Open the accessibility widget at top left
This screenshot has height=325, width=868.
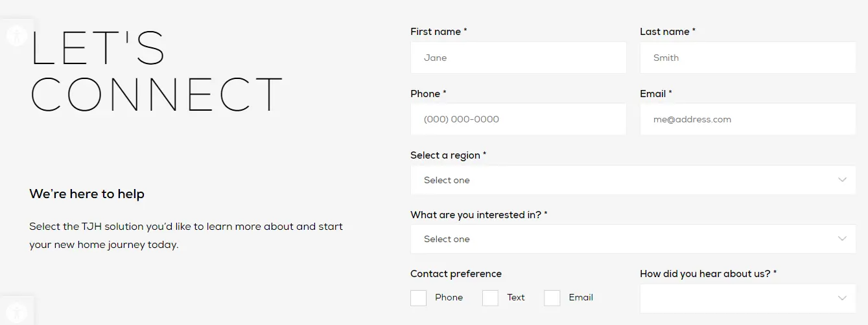pos(16,34)
